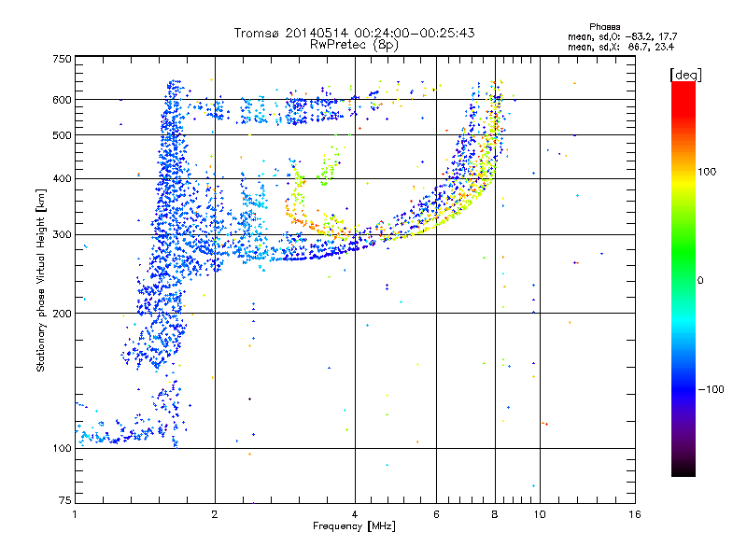Viewport: 747px width, 560px height.
Task: Click the plot title 'Tromsø 20140514 00:24:00-00:25:43'
Action: tap(354, 33)
